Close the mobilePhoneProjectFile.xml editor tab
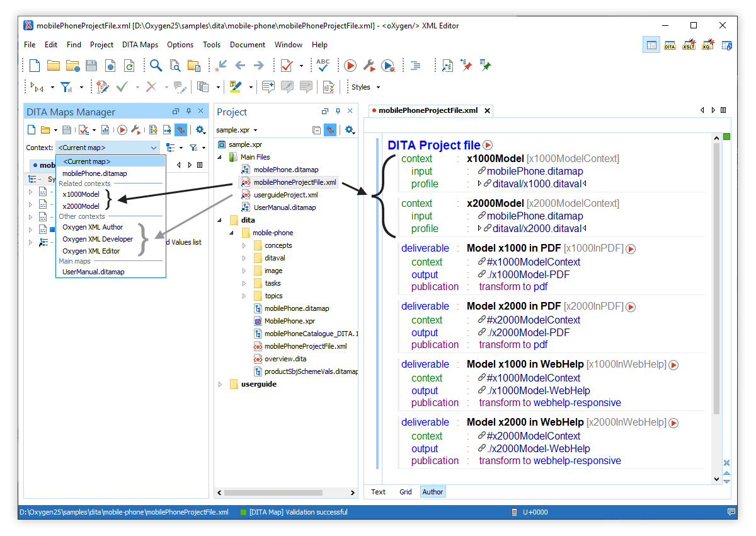 click(486, 110)
